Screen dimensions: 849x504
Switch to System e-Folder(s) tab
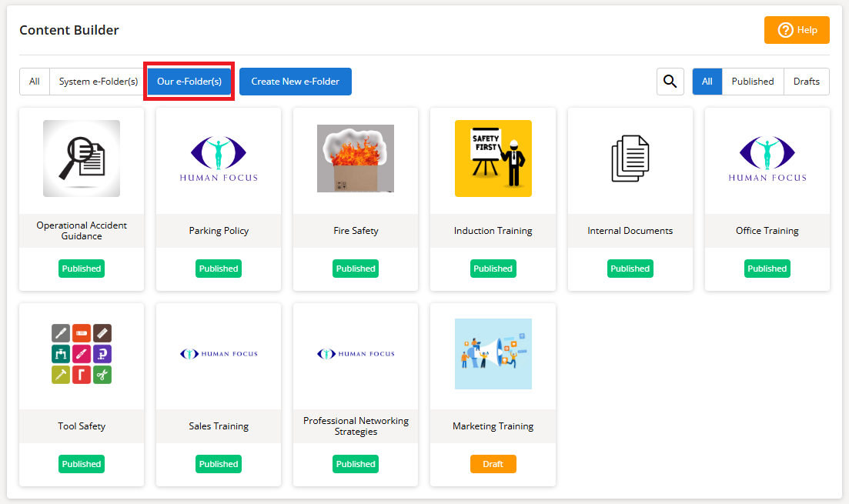[99, 82]
